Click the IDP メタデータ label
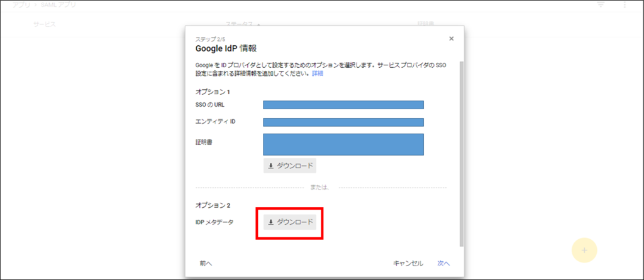This screenshot has height=280, width=644. [216, 222]
